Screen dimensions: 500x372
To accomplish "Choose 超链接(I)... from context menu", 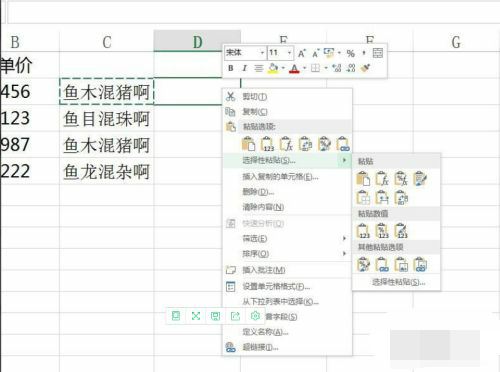I will coord(287,347).
